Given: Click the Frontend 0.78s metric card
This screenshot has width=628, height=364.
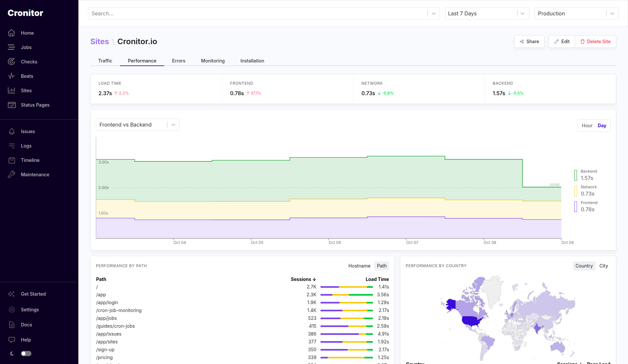Looking at the screenshot, I should coord(288,89).
